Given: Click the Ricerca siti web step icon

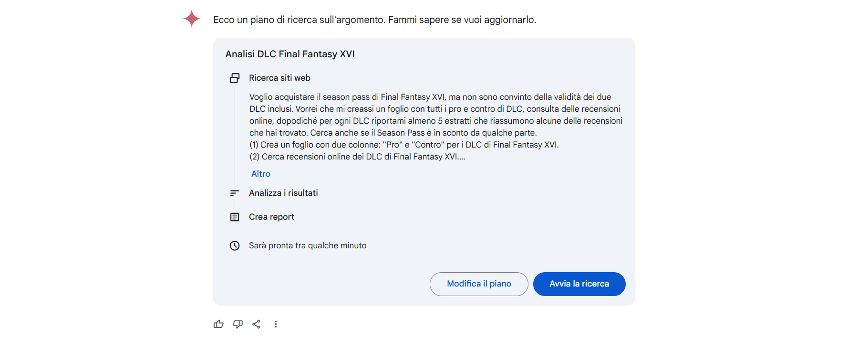Looking at the screenshot, I should (x=235, y=78).
